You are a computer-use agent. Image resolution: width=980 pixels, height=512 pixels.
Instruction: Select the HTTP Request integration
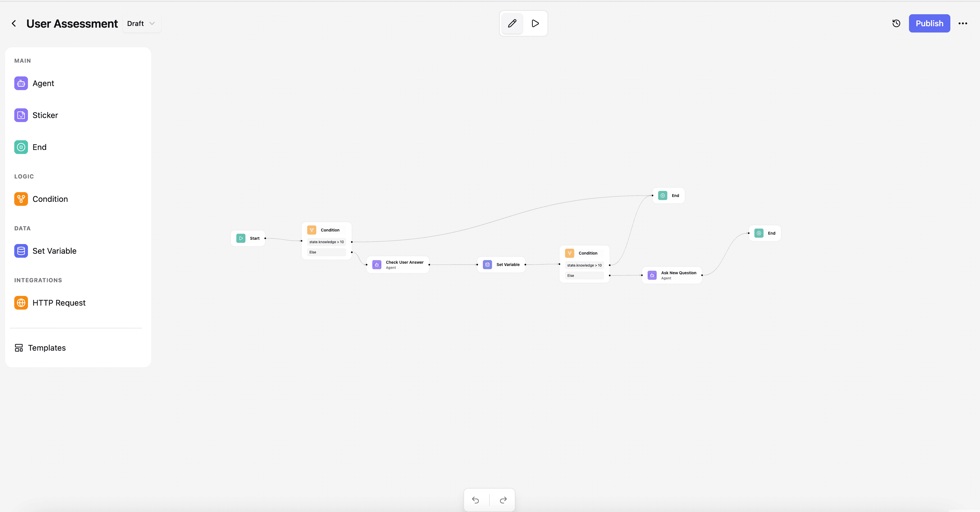[21, 302]
